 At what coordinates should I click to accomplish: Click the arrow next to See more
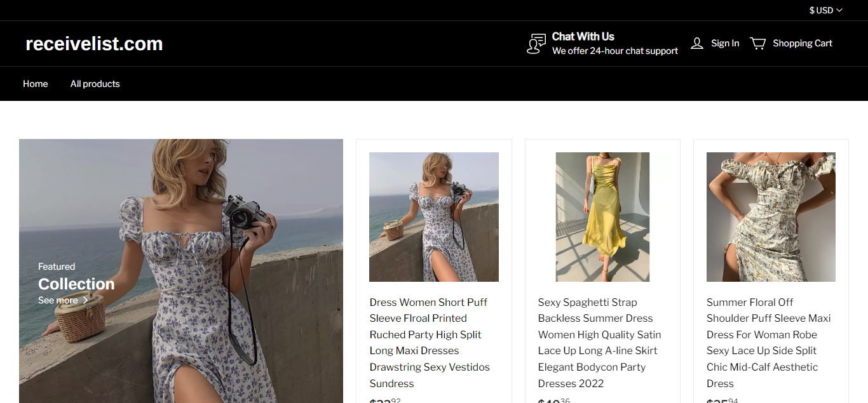86,301
